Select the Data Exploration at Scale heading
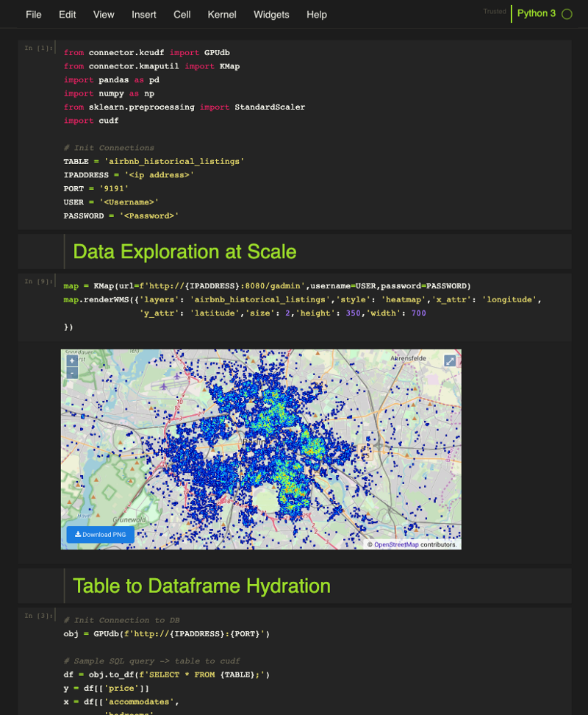588x715 pixels. click(x=184, y=252)
